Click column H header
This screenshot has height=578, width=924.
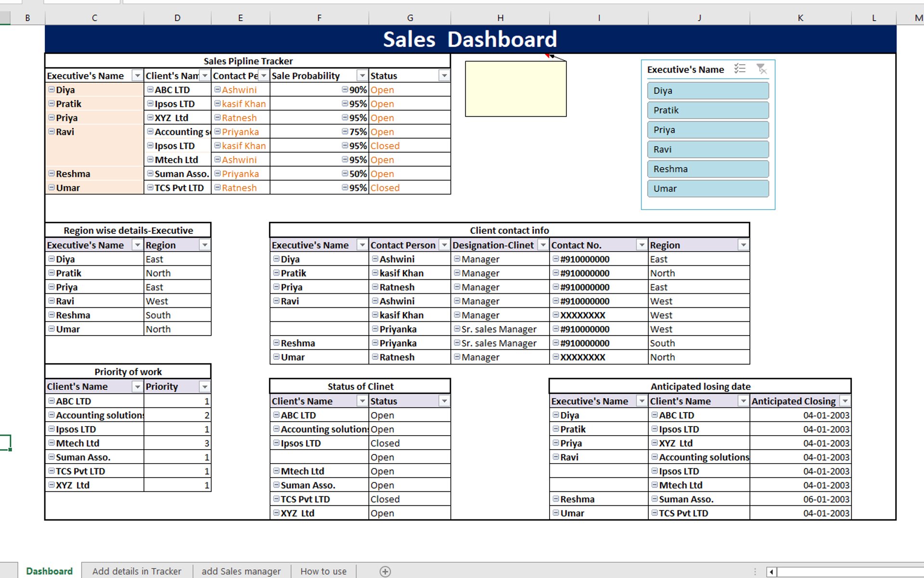click(x=500, y=18)
